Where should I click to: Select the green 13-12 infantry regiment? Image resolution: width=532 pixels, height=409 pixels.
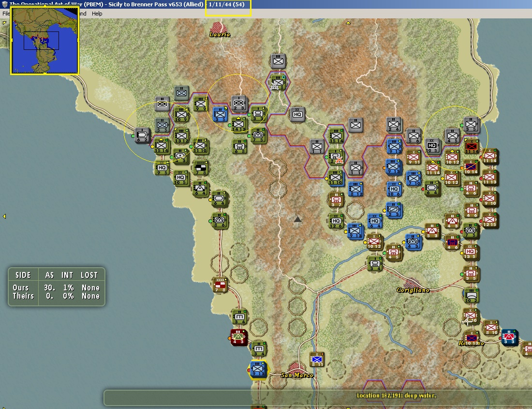coord(181,136)
